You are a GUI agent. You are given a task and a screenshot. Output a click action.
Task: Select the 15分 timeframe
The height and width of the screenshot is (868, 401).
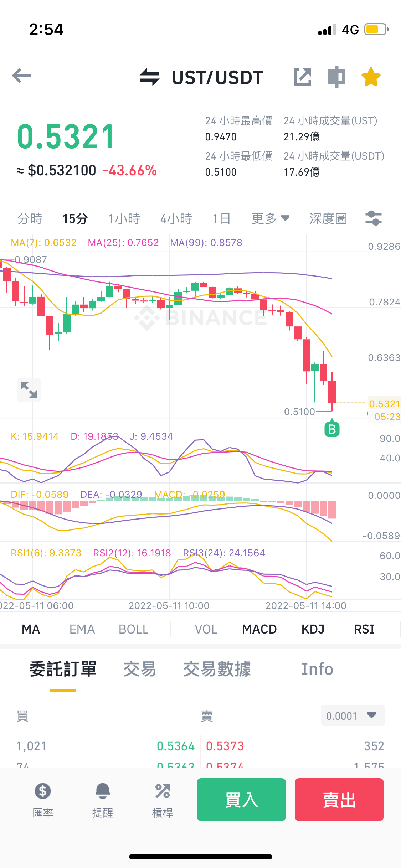coord(75,218)
